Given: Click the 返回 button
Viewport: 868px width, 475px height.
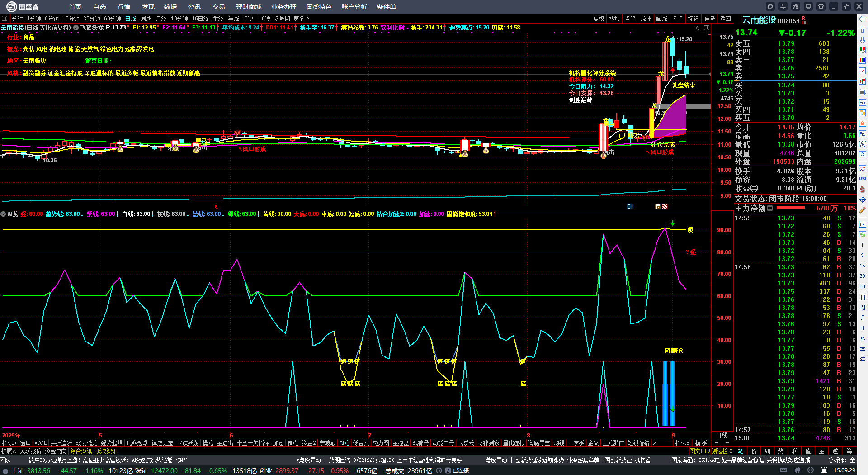Looking at the screenshot, I should pos(726,19).
